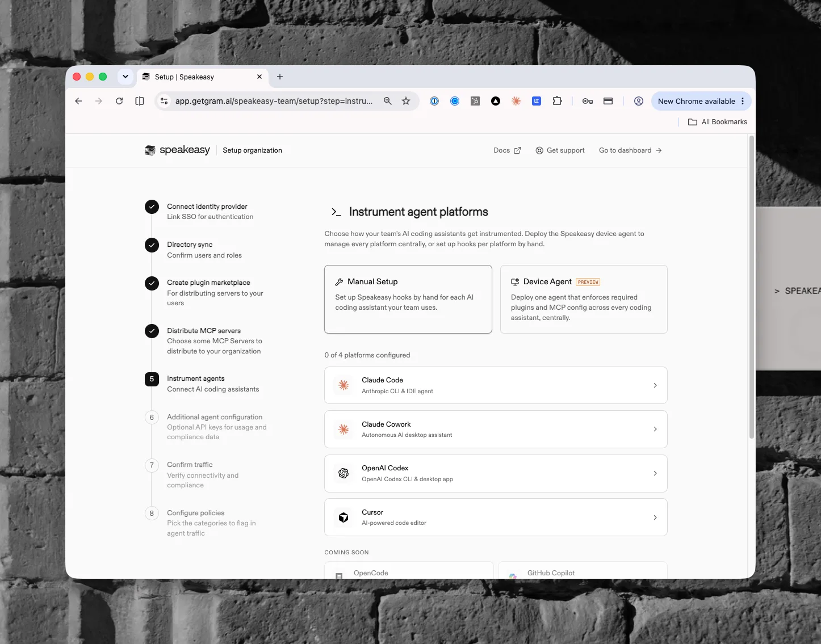Expand the Claude Code row chevron
The width and height of the screenshot is (821, 644).
tap(655, 385)
